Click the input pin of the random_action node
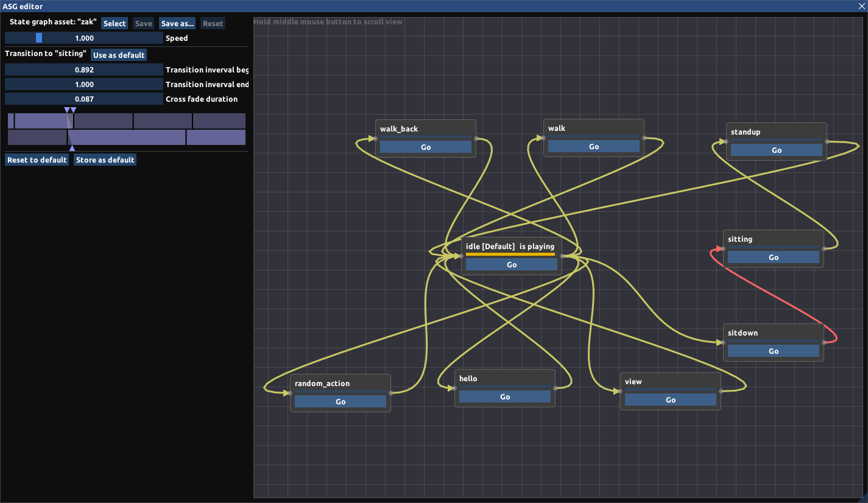The image size is (868, 503). (291, 393)
